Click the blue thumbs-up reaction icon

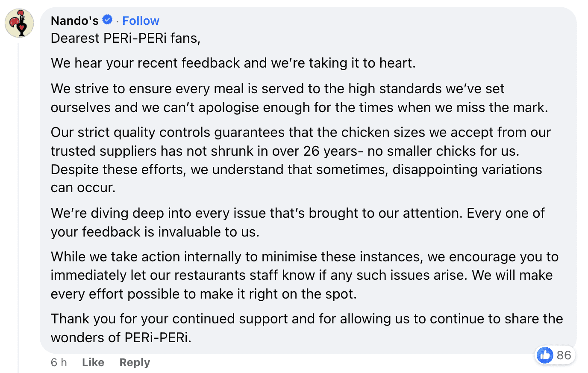point(545,355)
